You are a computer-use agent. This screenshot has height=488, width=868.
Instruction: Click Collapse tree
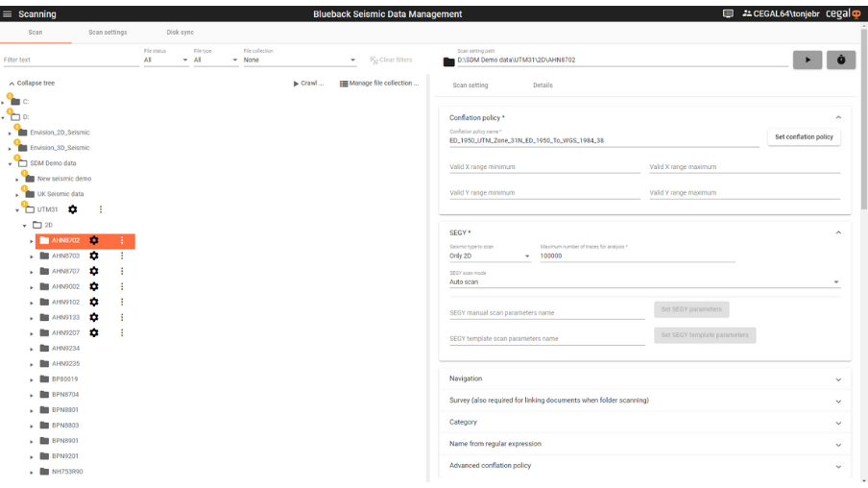tap(31, 83)
